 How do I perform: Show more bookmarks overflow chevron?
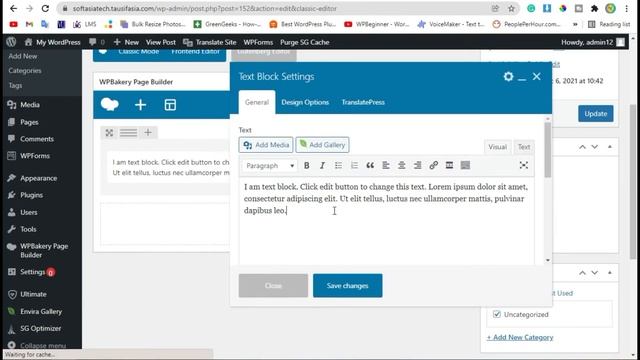575,24
